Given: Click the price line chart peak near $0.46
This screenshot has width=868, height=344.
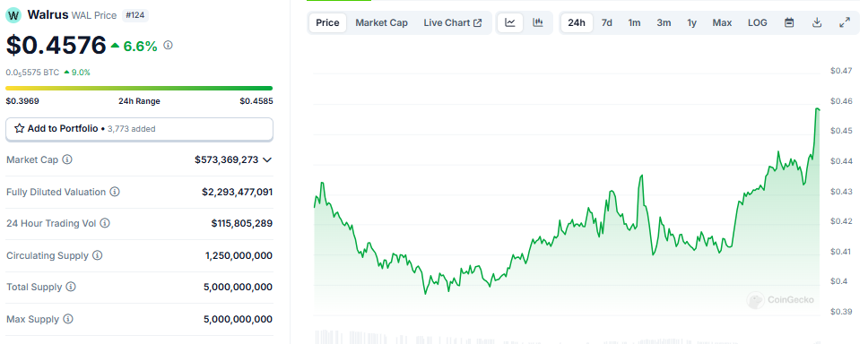Looking at the screenshot, I should pyautogui.click(x=817, y=109).
